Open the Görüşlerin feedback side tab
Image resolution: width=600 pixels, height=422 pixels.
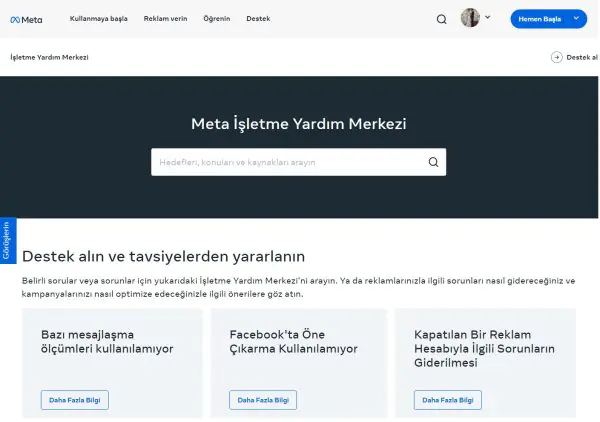(x=8, y=241)
